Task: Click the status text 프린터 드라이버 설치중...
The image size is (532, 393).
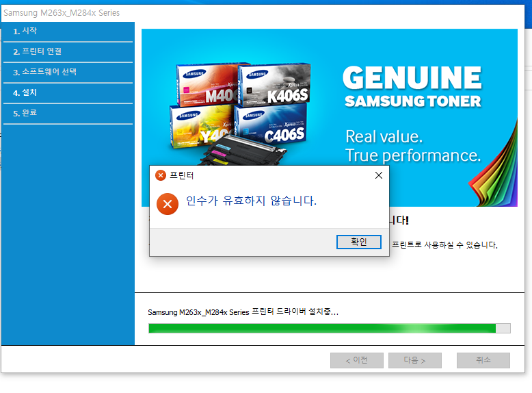Action: (295, 312)
